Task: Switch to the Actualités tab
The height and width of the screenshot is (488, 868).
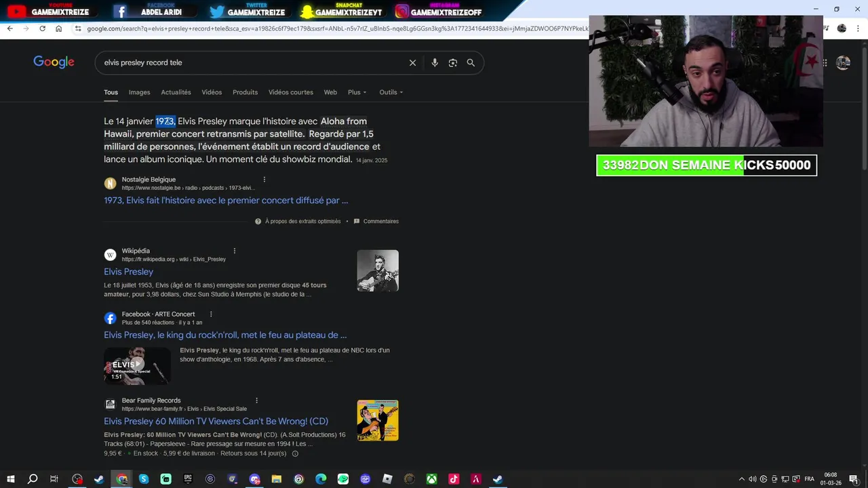Action: 176,92
